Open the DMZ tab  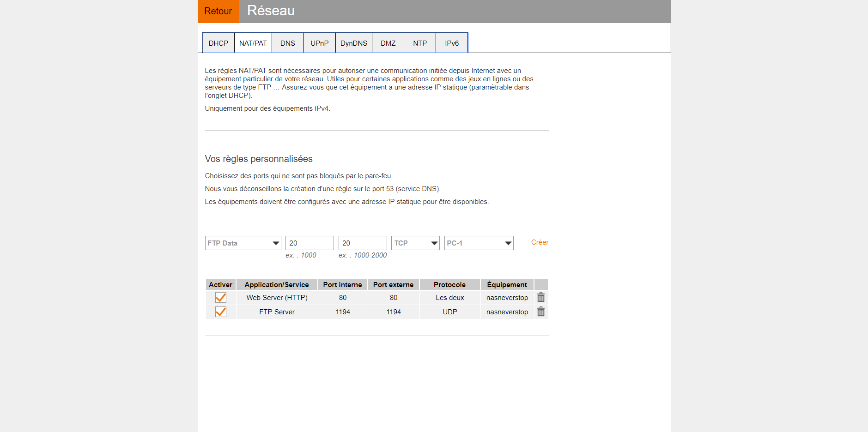388,43
